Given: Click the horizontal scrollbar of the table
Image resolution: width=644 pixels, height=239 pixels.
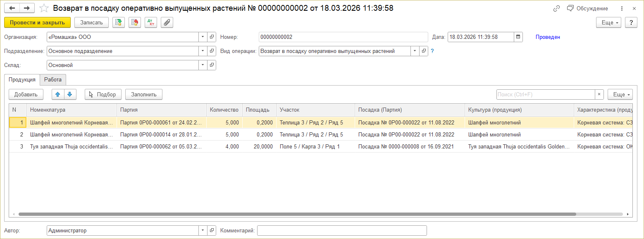Looking at the screenshot, I should [297, 214].
